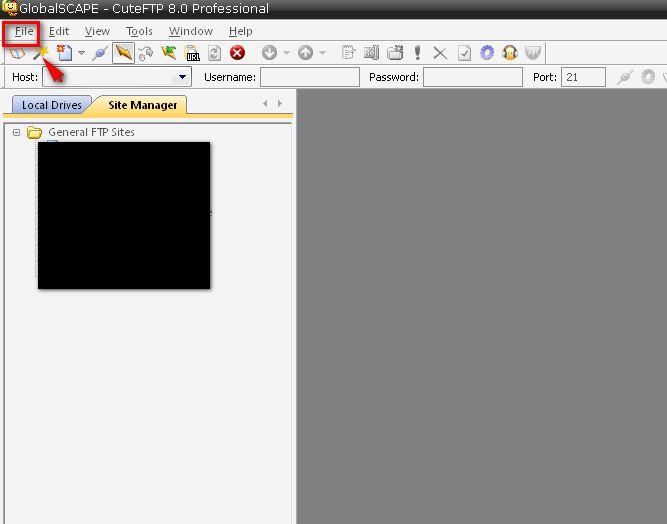Viewport: 667px width, 524px height.
Task: Open the Host dropdown list
Action: [x=183, y=77]
